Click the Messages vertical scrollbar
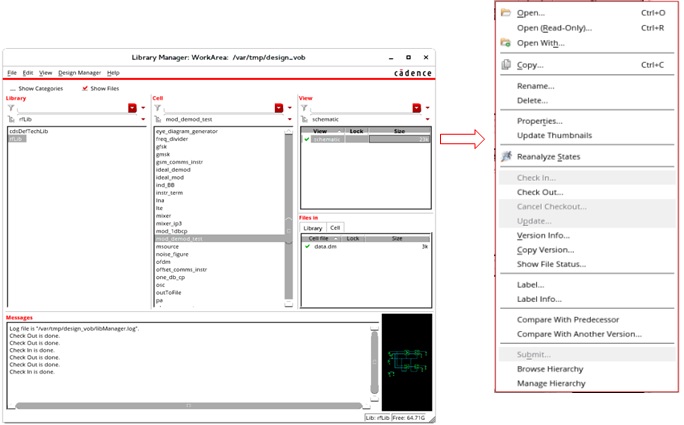The height and width of the screenshot is (425, 684). click(374, 361)
